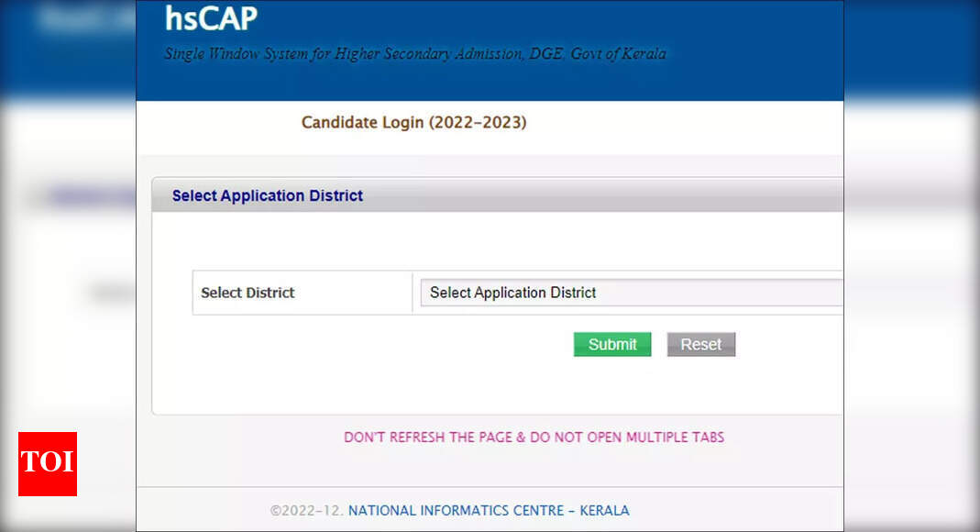Select the Submit button to log in

pyautogui.click(x=611, y=344)
